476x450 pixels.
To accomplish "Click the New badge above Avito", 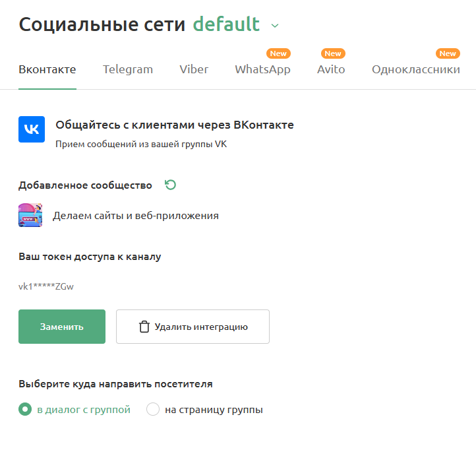I will coord(333,53).
